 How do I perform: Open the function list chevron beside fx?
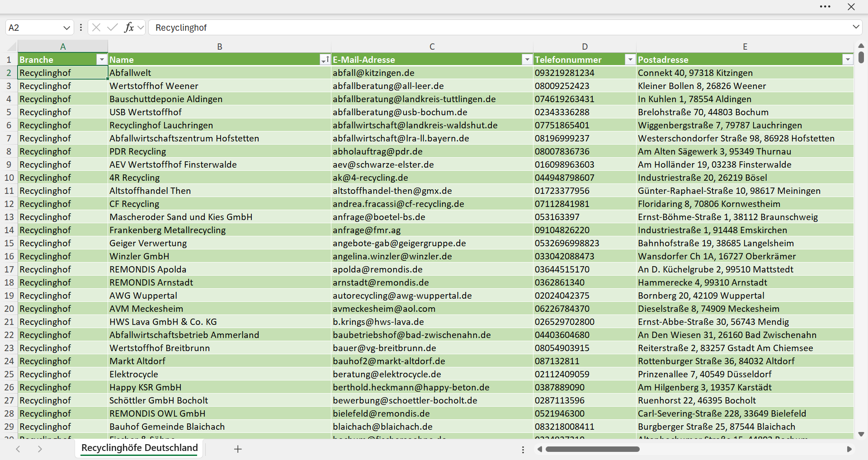141,28
